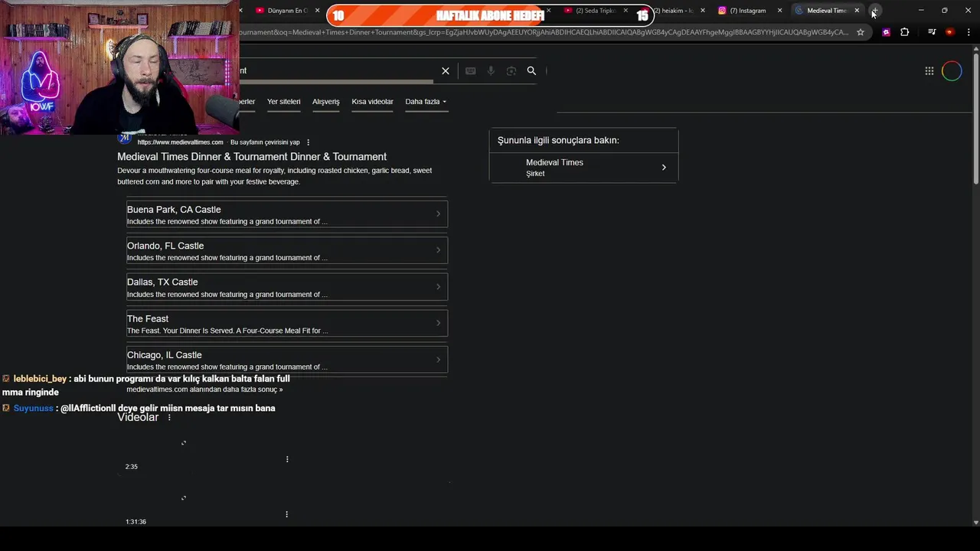Expand the Daha fazla dropdown
The image size is (980, 551).
[426, 102]
